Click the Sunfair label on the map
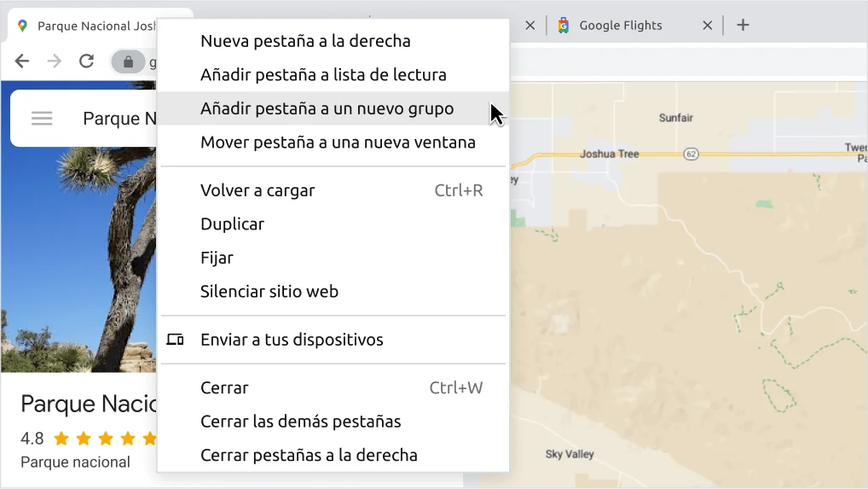The image size is (868, 489). pyautogui.click(x=676, y=118)
